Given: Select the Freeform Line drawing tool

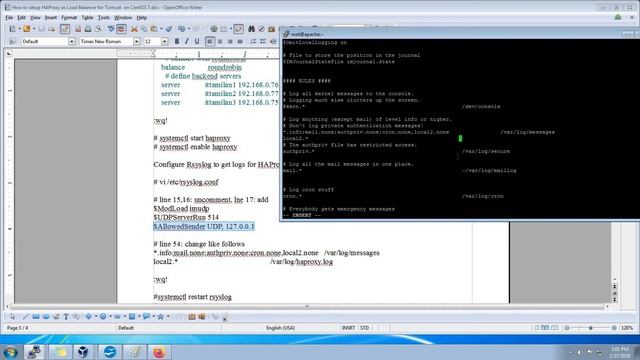Looking at the screenshot, I should [56, 316].
